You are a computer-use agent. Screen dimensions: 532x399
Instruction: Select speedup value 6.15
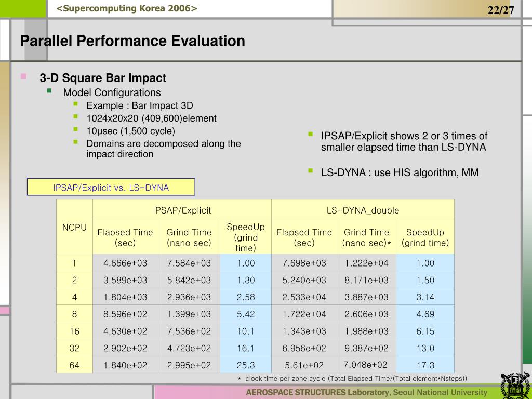point(425,331)
